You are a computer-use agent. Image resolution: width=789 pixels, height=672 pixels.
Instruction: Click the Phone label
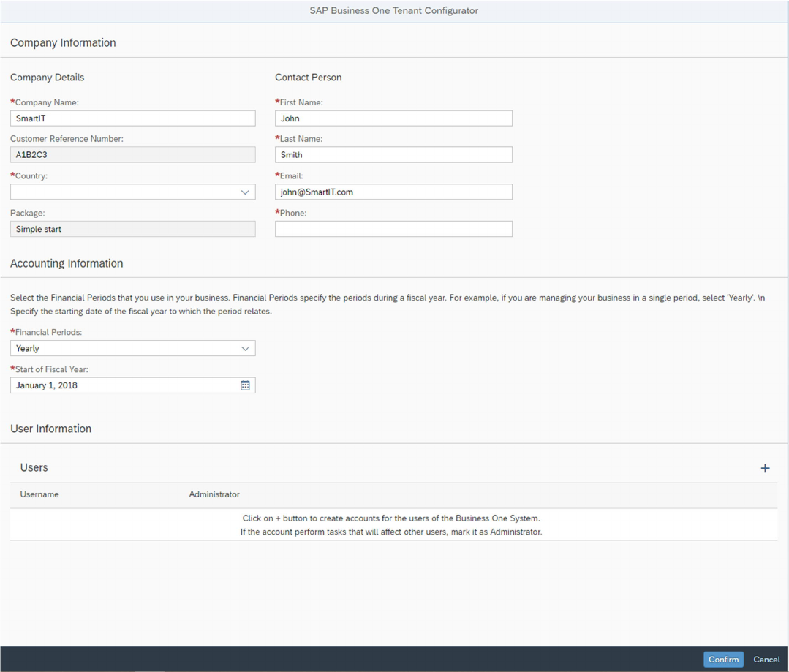click(291, 213)
